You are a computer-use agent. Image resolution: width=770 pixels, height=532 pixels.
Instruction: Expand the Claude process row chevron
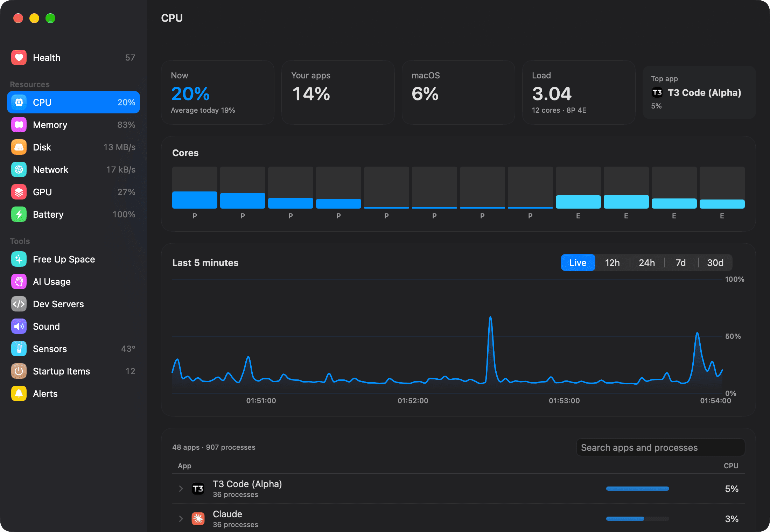tap(181, 519)
